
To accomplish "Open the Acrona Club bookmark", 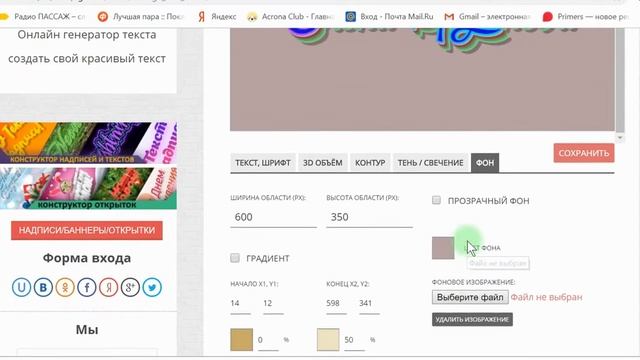I will coord(291,17).
